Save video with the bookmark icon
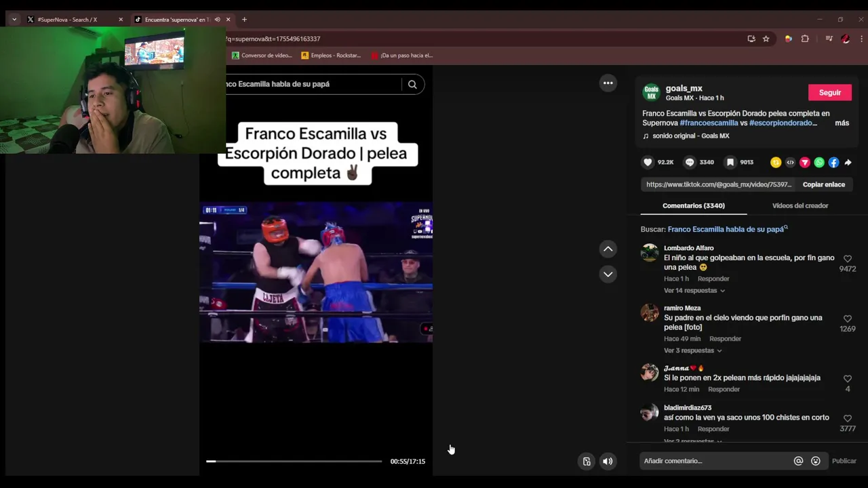This screenshot has width=868, height=488. [730, 162]
